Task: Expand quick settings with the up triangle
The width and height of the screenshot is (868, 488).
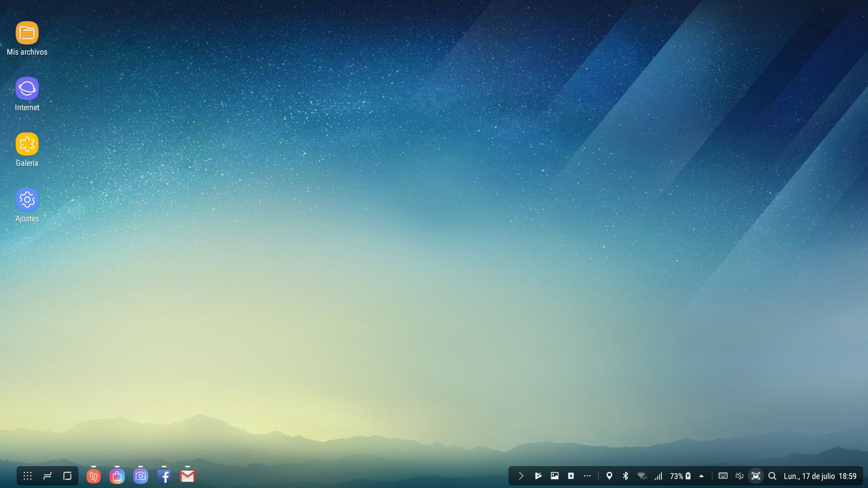Action: (702, 476)
